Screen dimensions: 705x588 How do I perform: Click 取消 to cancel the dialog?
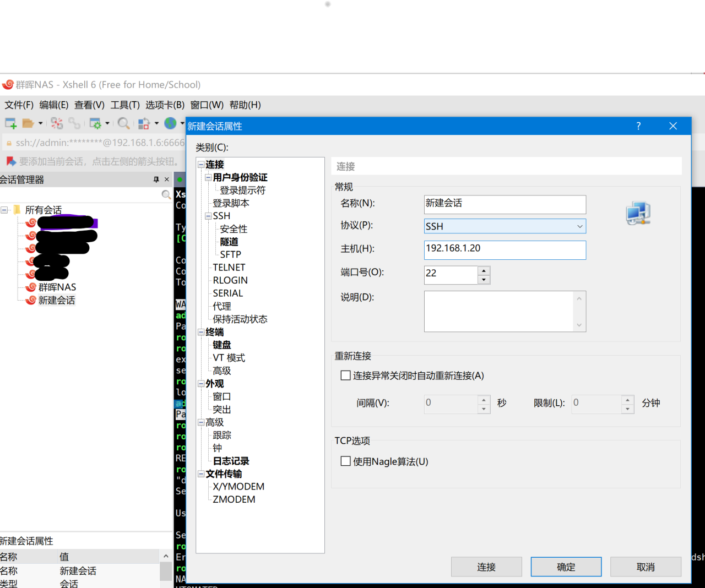(646, 567)
